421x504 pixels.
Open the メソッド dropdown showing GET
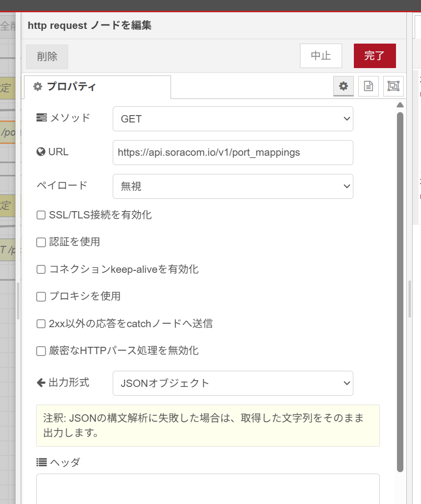tap(233, 119)
